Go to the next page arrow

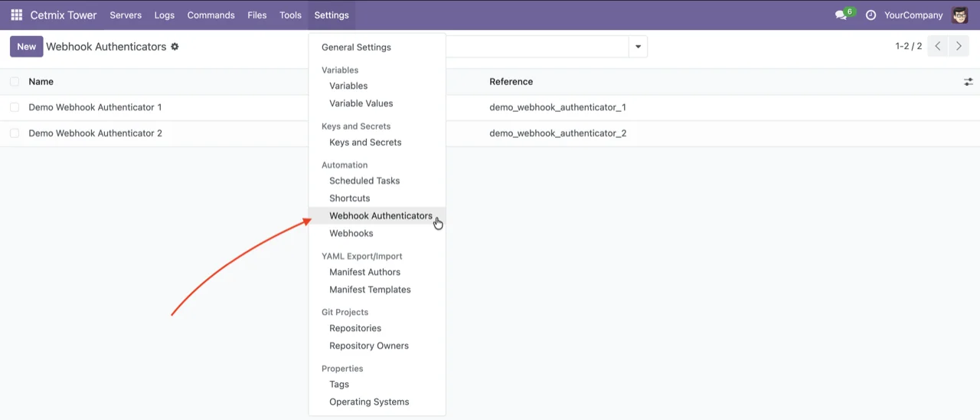click(x=959, y=47)
